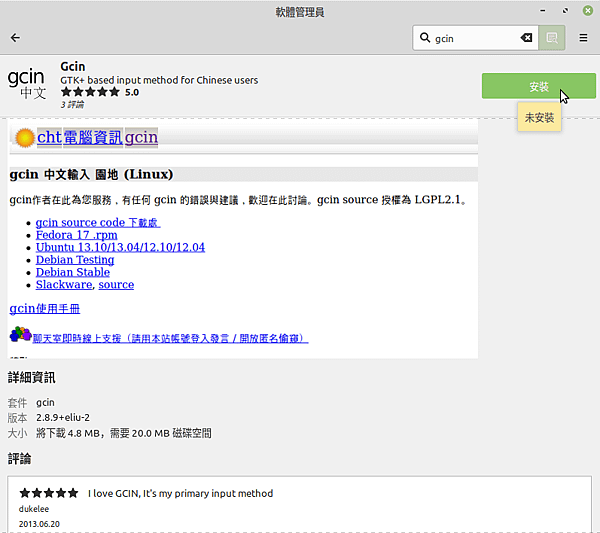
Task: Open the Debian Testing link
Action: (75, 260)
